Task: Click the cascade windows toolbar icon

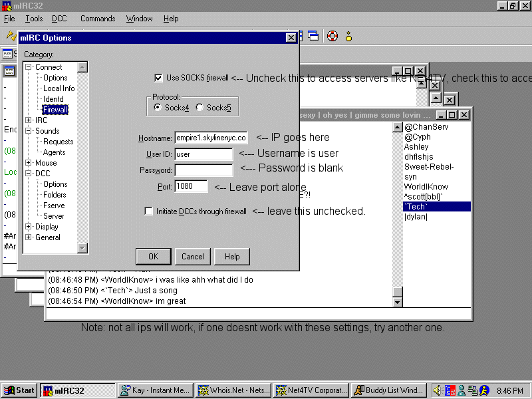Action: pyautogui.click(x=313, y=36)
